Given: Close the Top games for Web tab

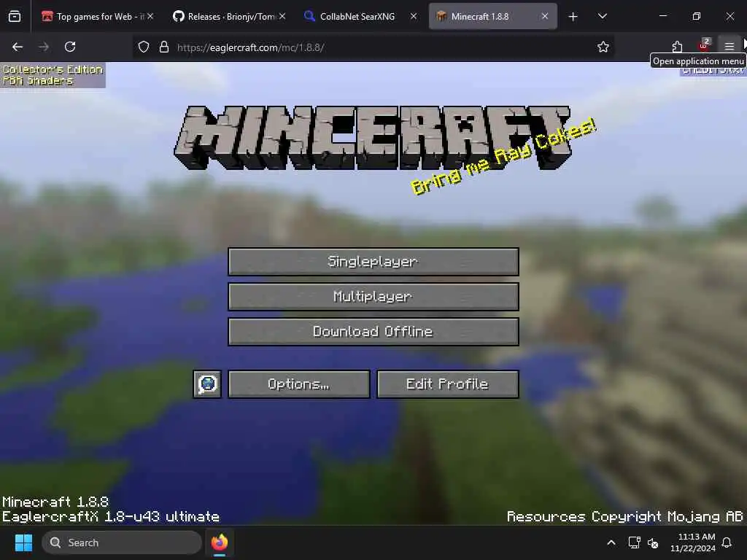Looking at the screenshot, I should click(150, 16).
